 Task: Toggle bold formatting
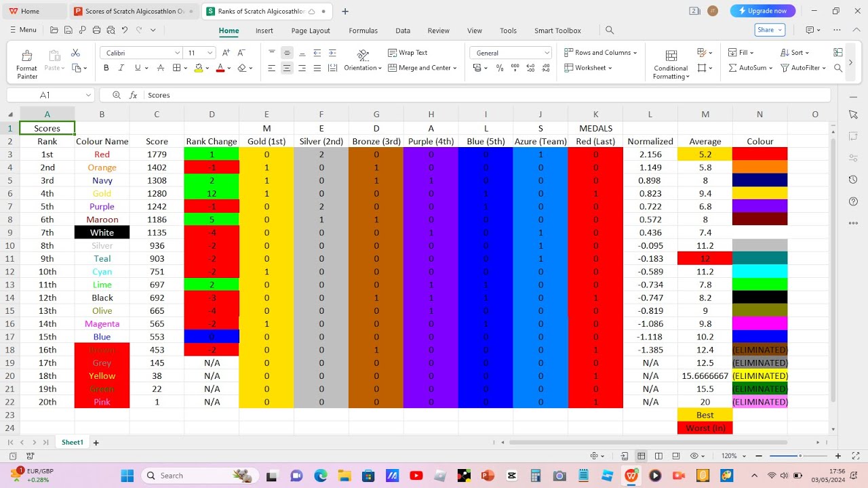tap(106, 68)
